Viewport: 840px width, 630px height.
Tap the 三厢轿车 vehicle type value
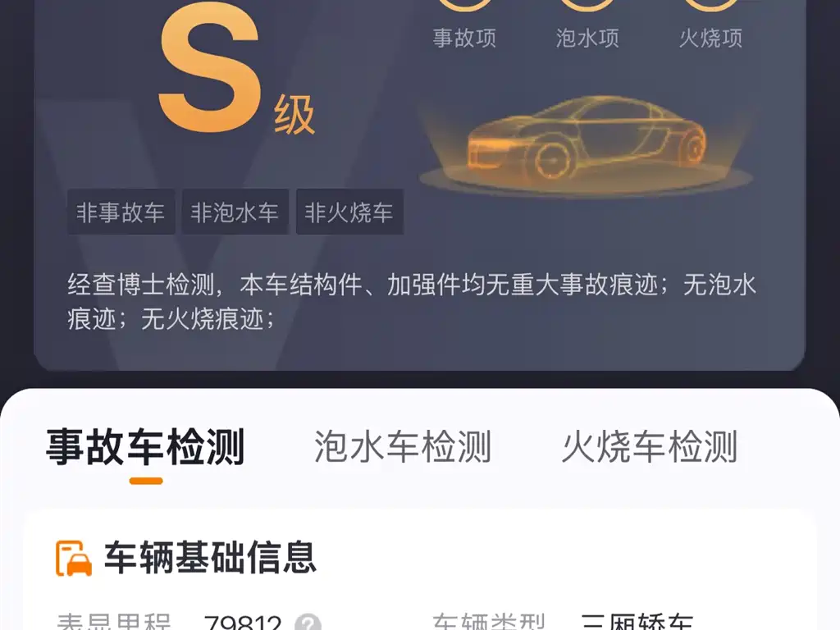coord(637,623)
